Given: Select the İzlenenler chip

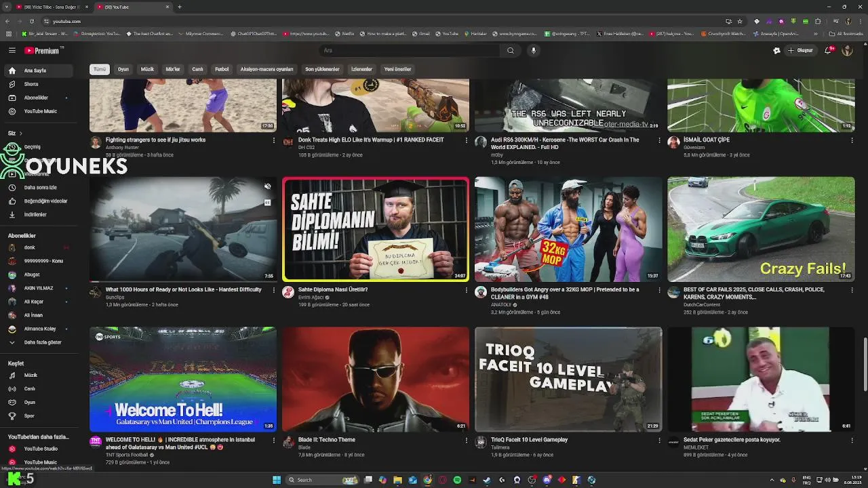Looking at the screenshot, I should (x=361, y=69).
